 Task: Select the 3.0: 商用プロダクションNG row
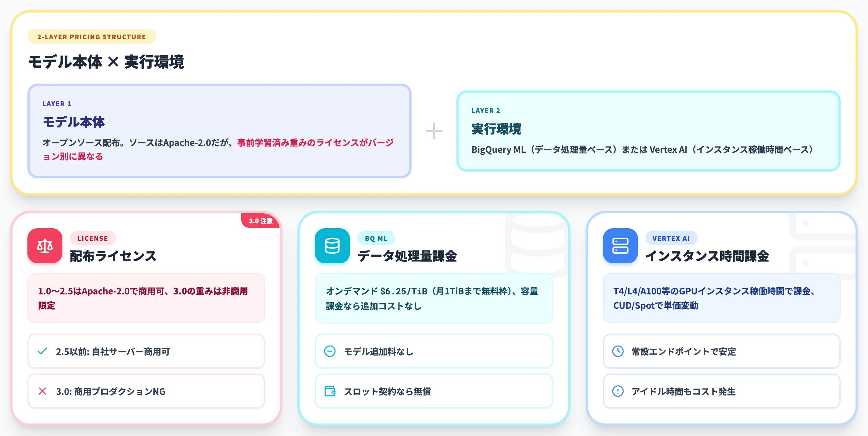146,391
